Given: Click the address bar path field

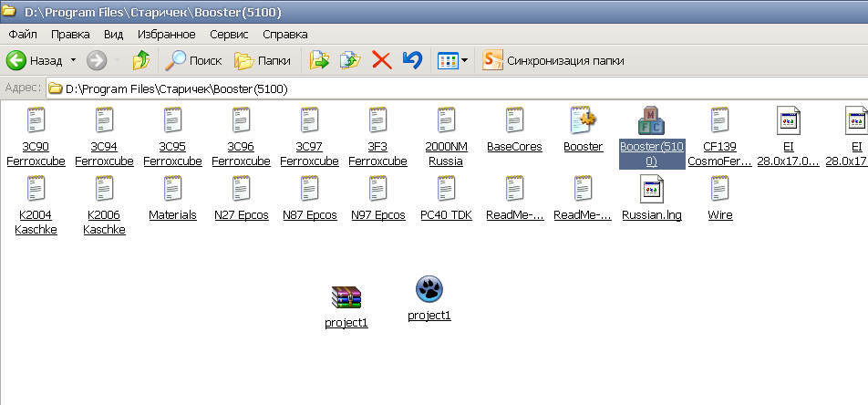Looking at the screenshot, I should tap(457, 88).
